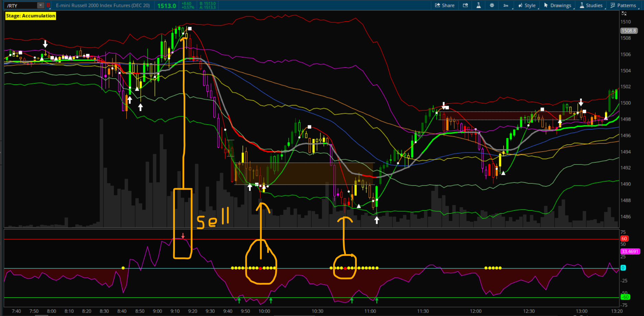The height and width of the screenshot is (316, 644).
Task: Click the cyan 0 zero-line tag
Action: point(623,268)
